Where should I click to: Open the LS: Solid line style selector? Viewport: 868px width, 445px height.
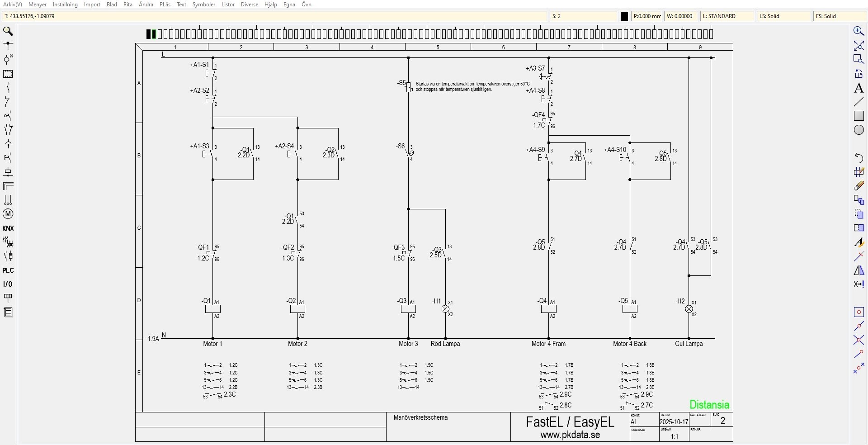784,16
